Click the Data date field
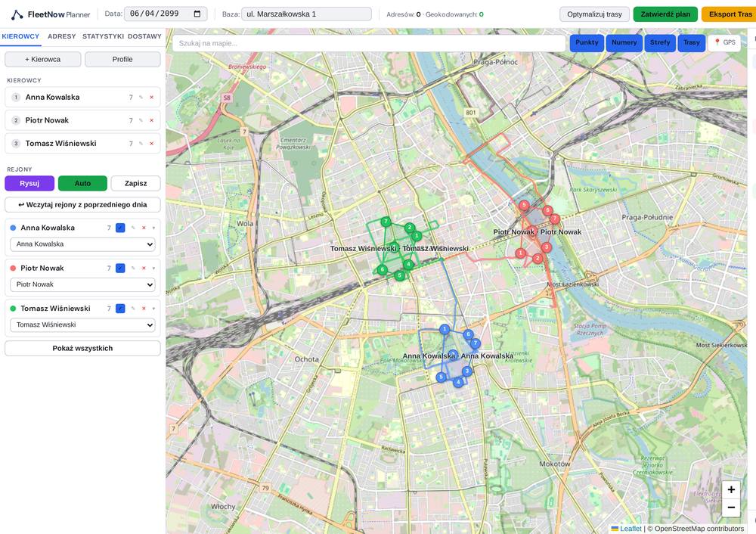756x534 pixels. [x=166, y=14]
